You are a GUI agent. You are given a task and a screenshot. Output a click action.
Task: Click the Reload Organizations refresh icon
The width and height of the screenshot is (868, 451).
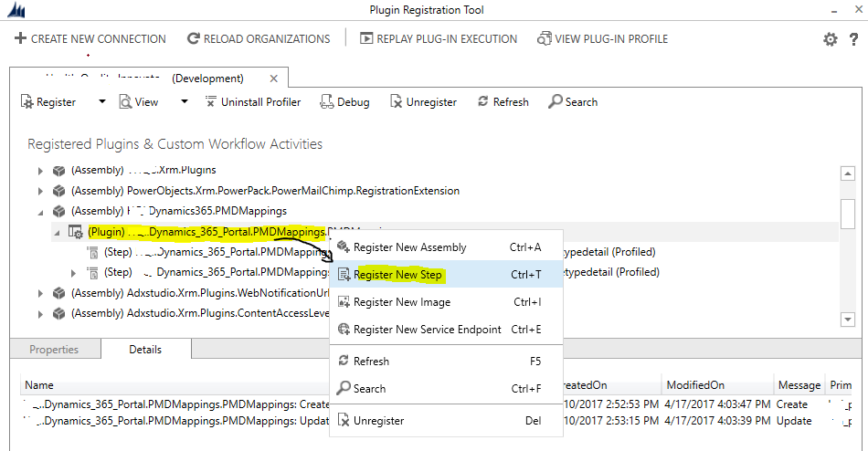point(194,39)
